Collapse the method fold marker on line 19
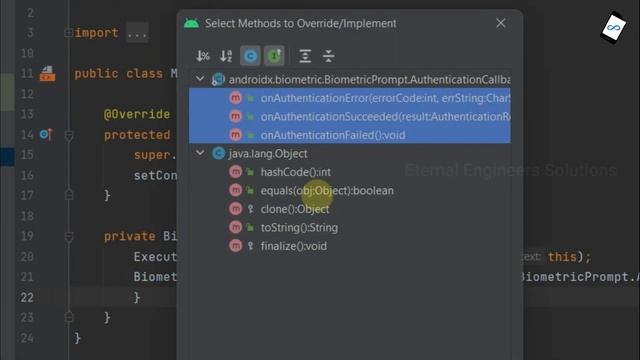 point(69,237)
